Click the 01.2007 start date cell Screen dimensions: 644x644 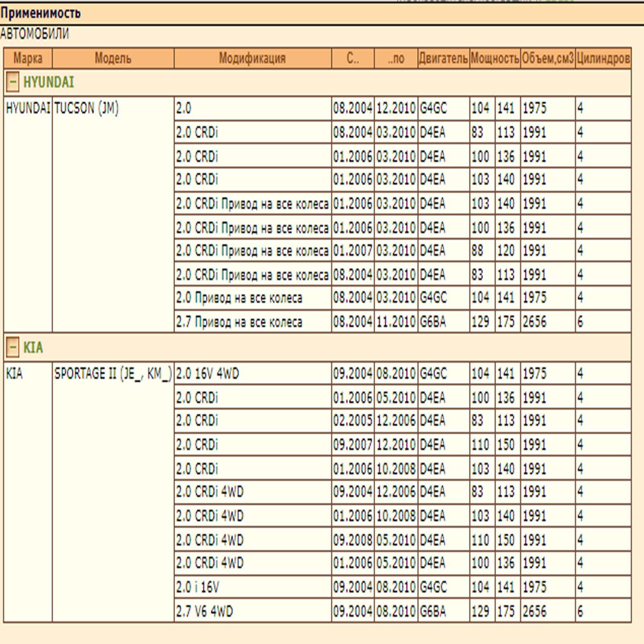[353, 250]
